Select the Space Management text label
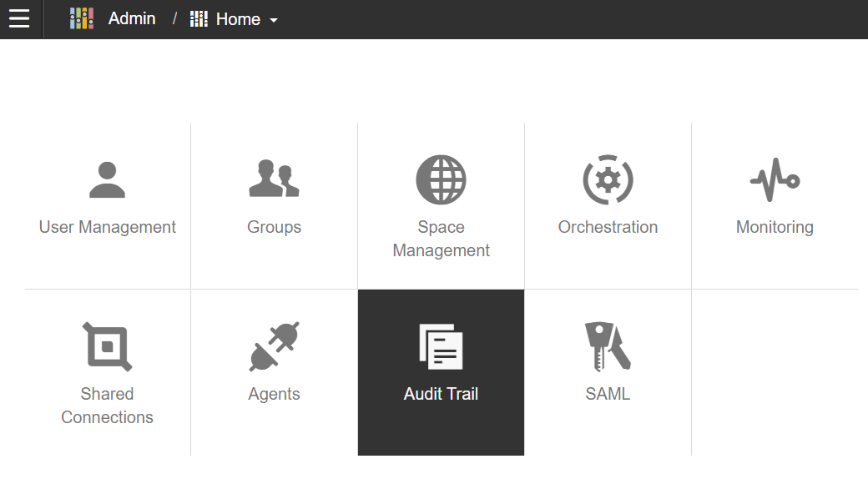The height and width of the screenshot is (479, 868). coord(442,239)
